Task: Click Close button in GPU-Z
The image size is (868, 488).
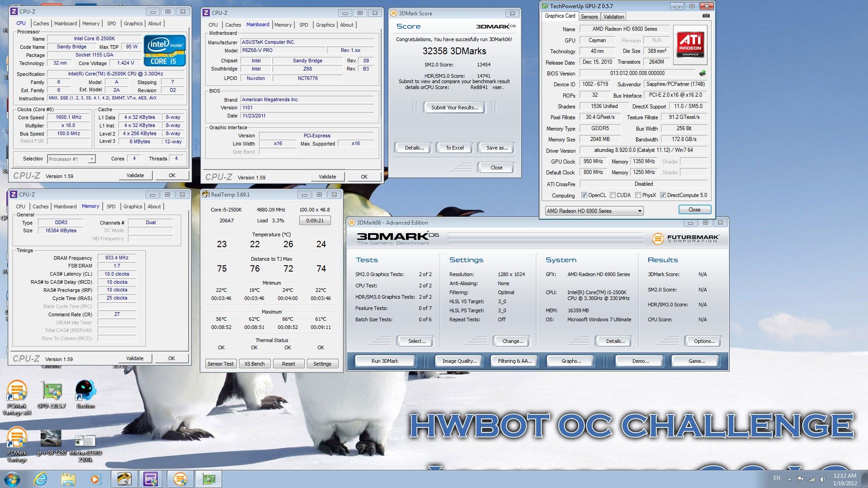Action: [x=694, y=210]
